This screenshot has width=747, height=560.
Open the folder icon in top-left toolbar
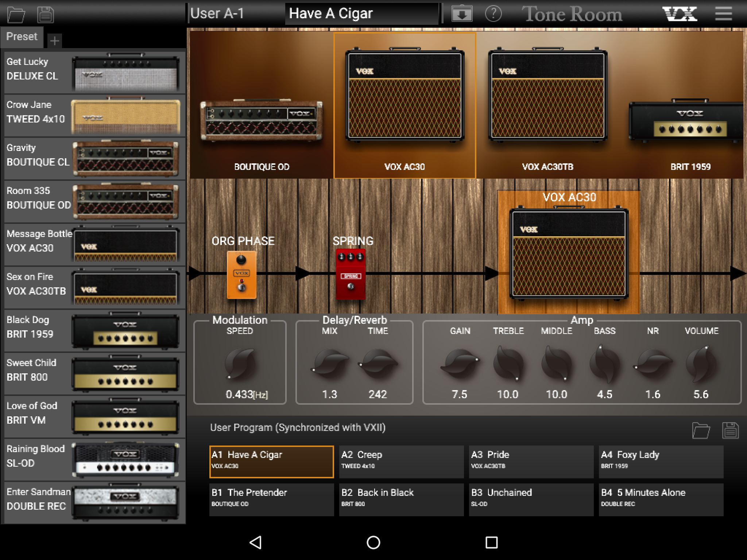(16, 14)
